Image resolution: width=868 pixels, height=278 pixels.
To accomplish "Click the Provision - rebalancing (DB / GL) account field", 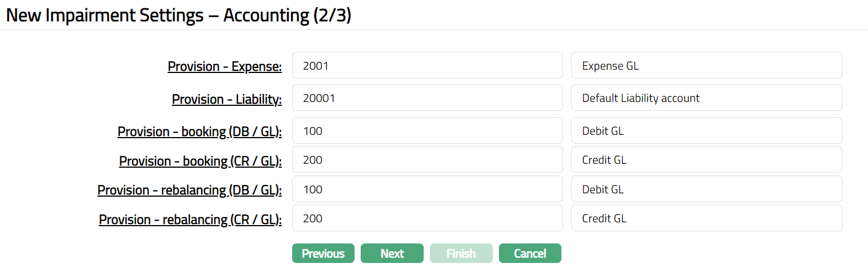I will click(427, 189).
